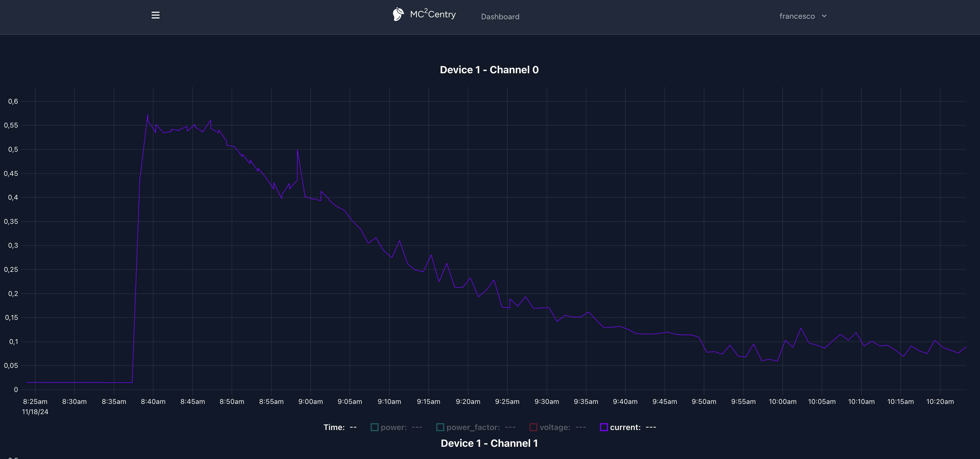Click the Device 1 - Channel 0 title
The width and height of the screenshot is (980, 459).
[x=489, y=70]
